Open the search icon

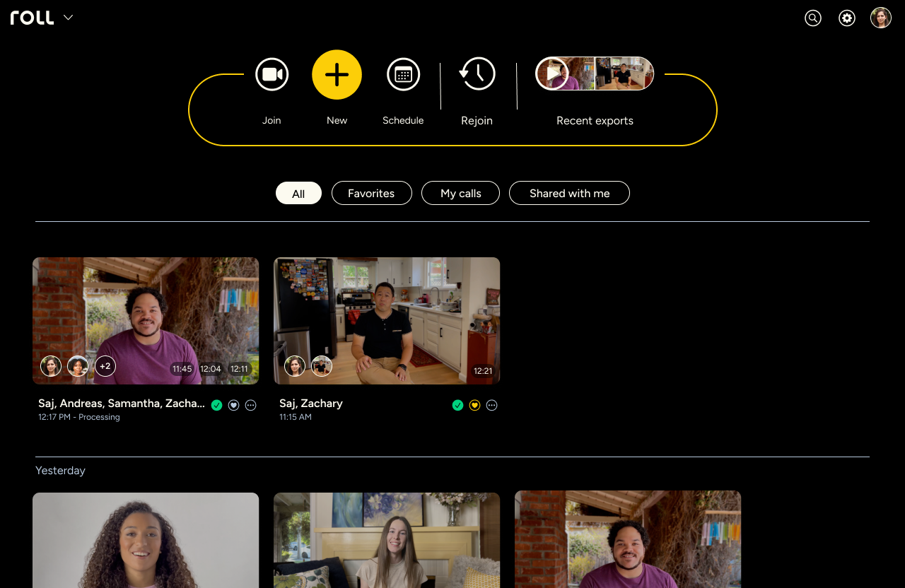pyautogui.click(x=812, y=18)
